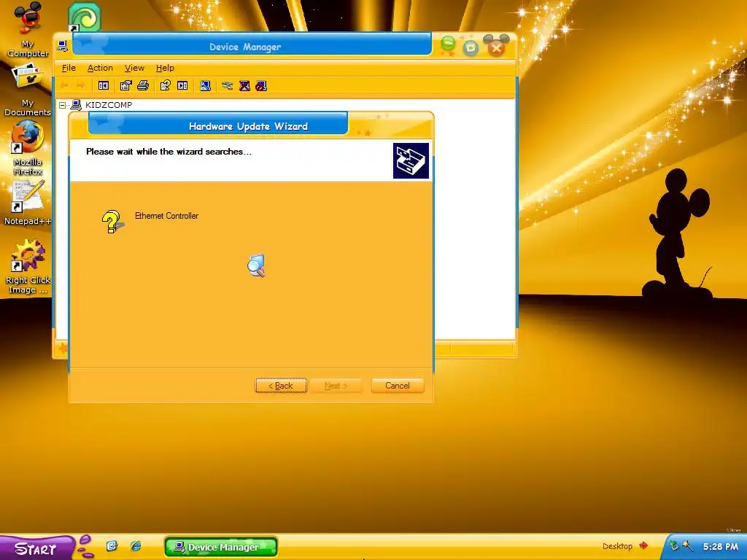
Task: Click the Ethernet Controller device label
Action: [166, 216]
